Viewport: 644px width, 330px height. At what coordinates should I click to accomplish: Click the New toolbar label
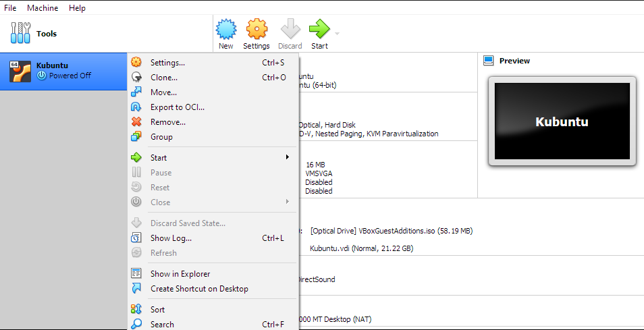226,46
